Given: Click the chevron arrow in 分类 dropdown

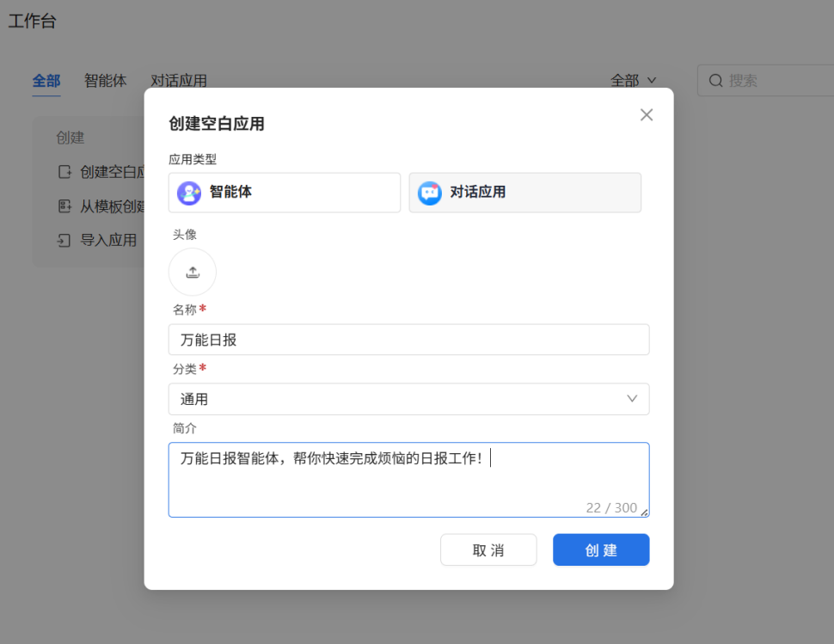Looking at the screenshot, I should tap(631, 399).
